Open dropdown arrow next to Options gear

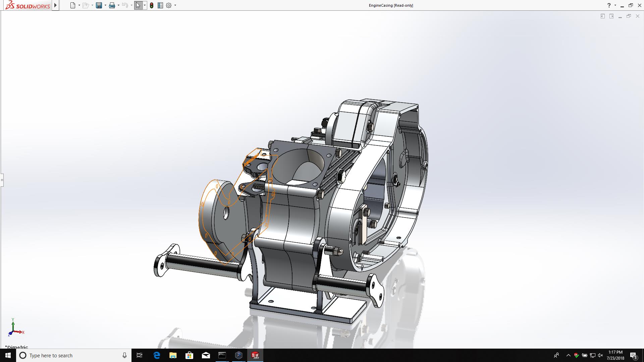click(175, 5)
